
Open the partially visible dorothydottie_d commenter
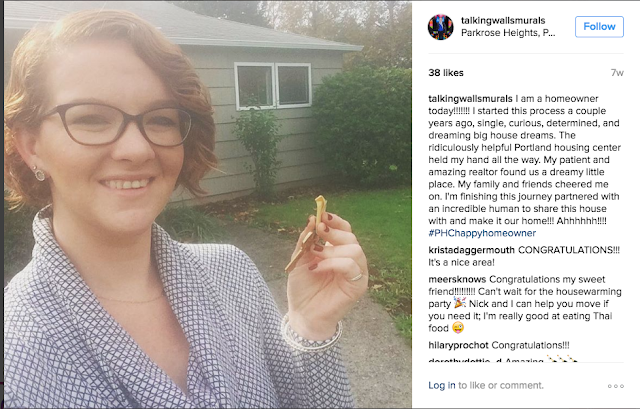click(x=459, y=360)
